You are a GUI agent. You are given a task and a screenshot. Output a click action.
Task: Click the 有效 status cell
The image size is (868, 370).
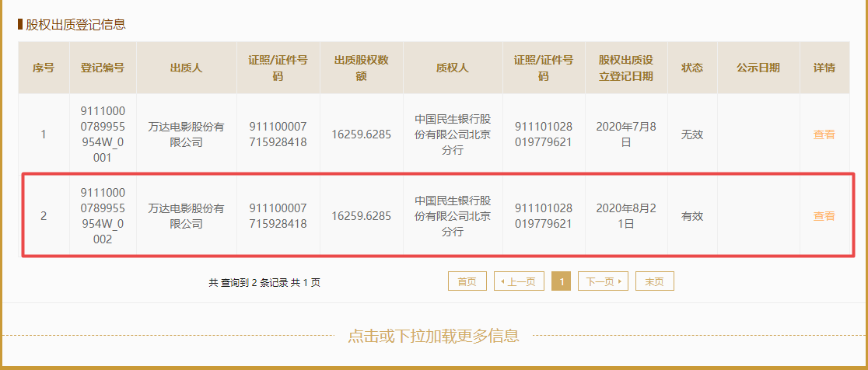(692, 216)
